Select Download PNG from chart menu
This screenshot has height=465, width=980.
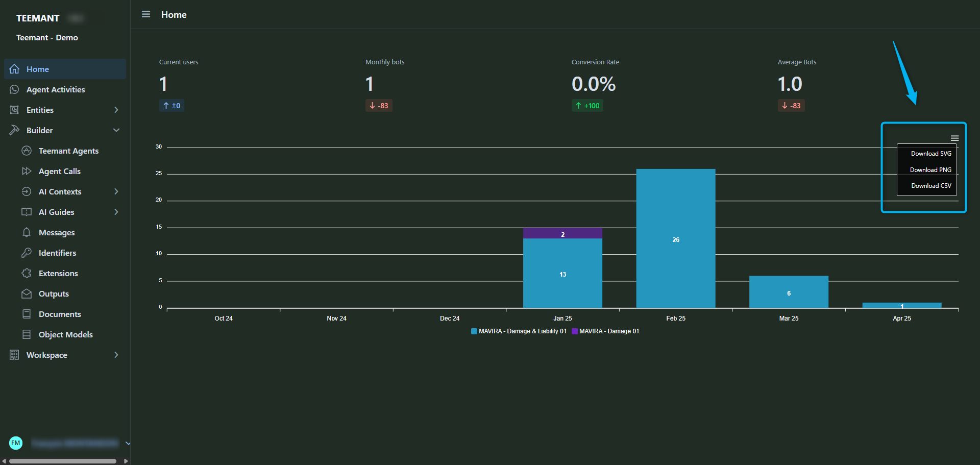[x=930, y=170]
